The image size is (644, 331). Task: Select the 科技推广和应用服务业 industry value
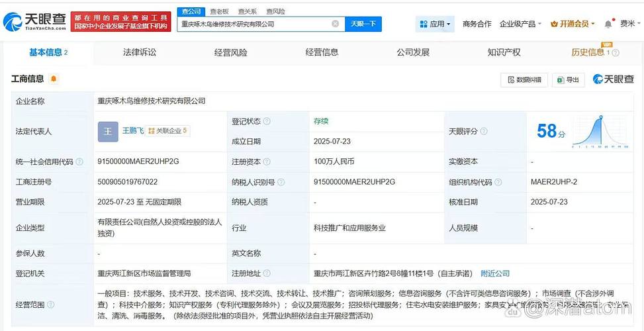[349, 228]
